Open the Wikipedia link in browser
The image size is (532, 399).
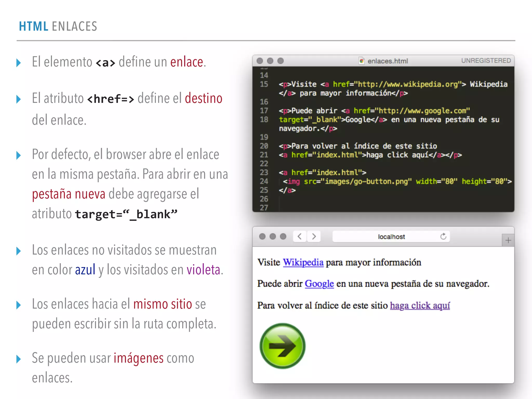coord(303,262)
